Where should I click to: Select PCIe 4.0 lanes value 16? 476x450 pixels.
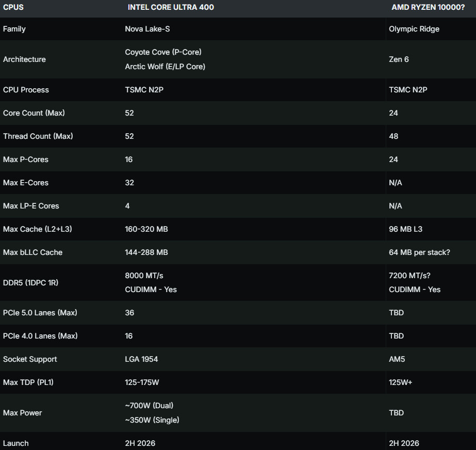click(129, 336)
